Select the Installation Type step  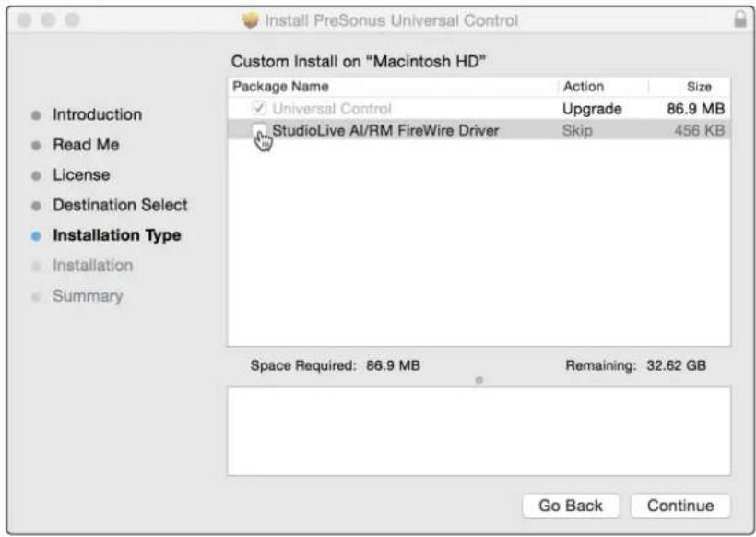pyautogui.click(x=117, y=235)
